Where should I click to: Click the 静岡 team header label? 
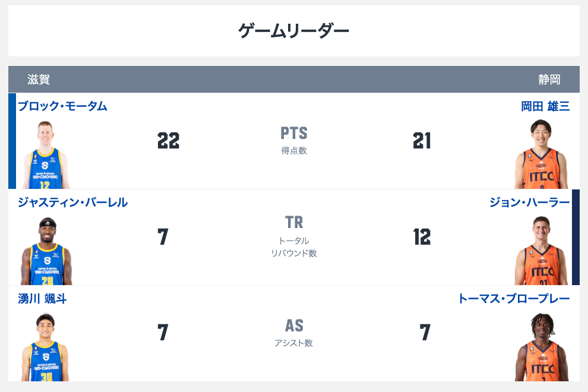tap(549, 80)
